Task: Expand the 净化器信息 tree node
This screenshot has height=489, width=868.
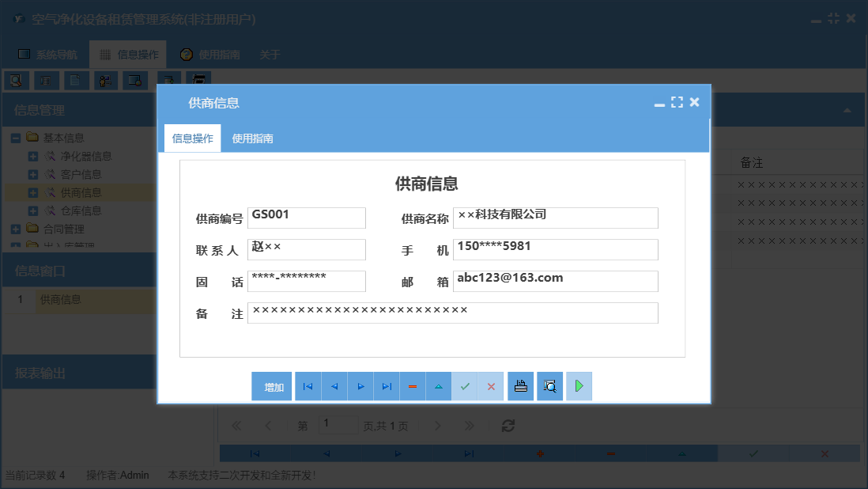Action: pos(33,156)
